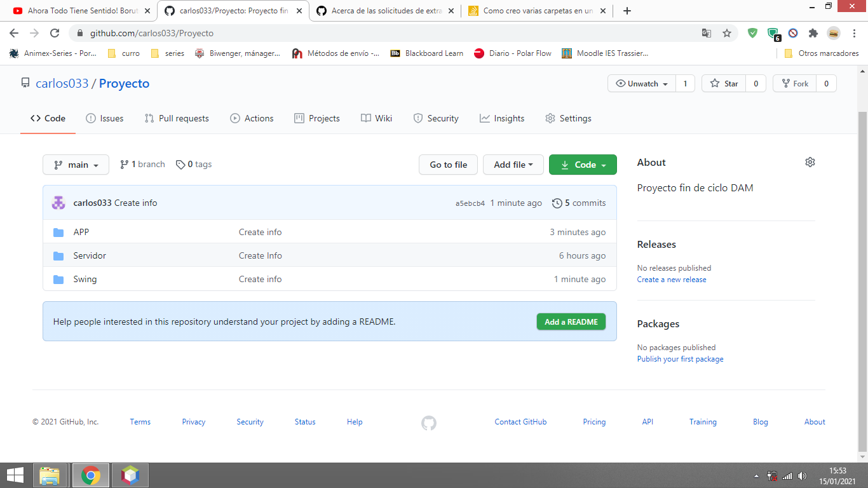Click the network signal tray icon

click(x=787, y=475)
